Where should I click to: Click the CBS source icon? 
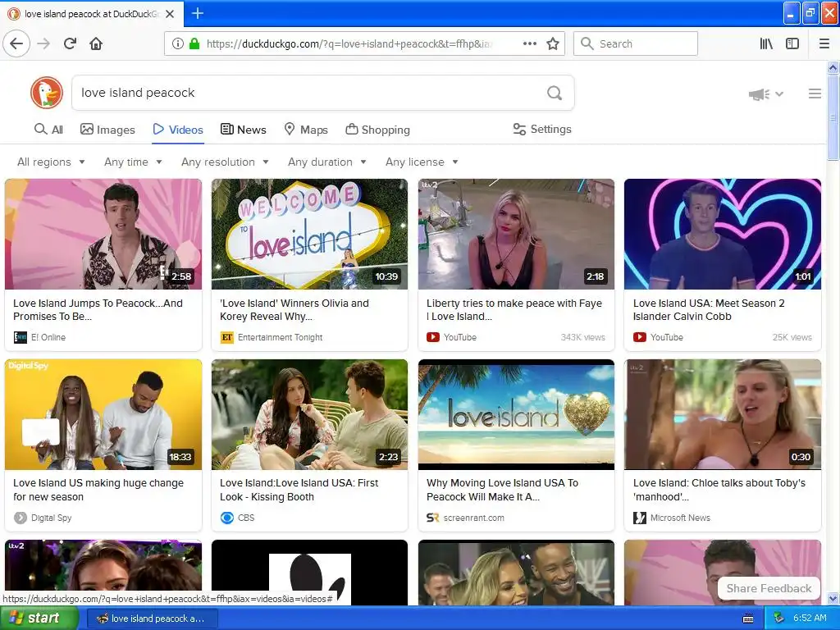226,518
